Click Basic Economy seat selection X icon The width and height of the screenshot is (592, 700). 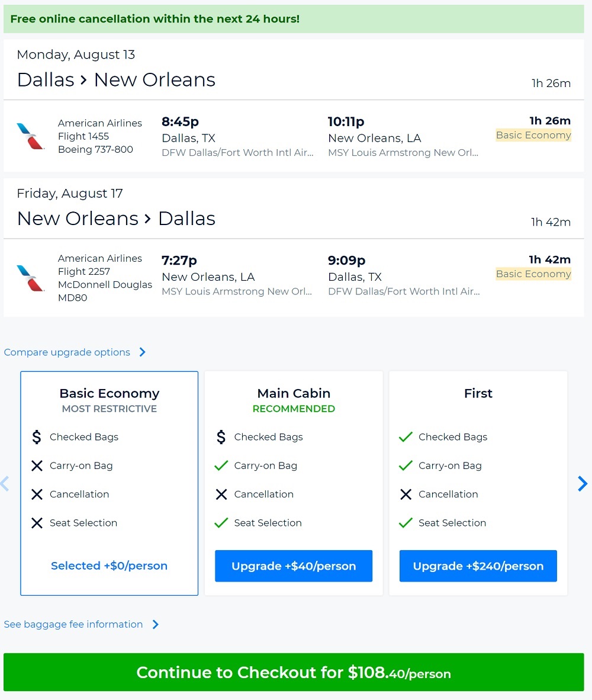(37, 523)
